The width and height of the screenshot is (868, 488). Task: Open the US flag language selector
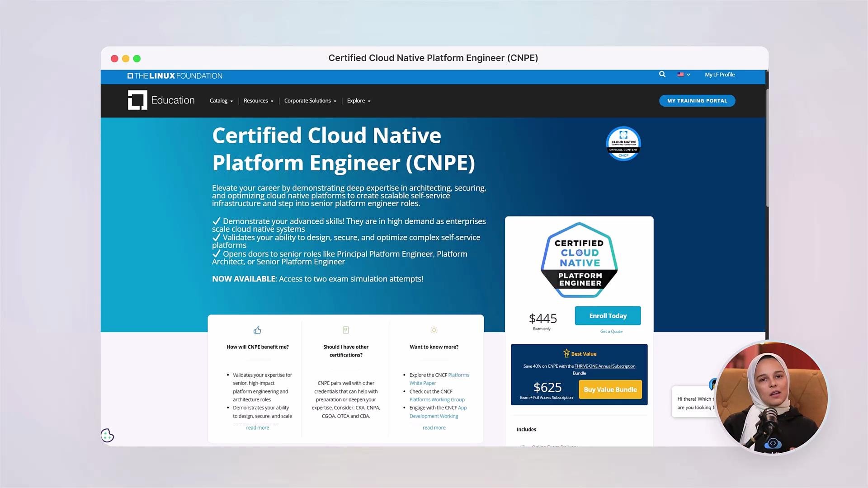click(684, 75)
